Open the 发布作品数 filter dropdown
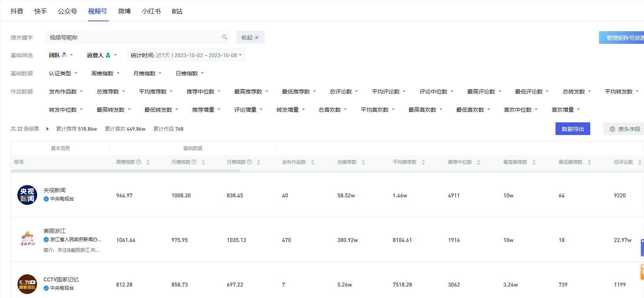The height and width of the screenshot is (298, 644). [66, 92]
